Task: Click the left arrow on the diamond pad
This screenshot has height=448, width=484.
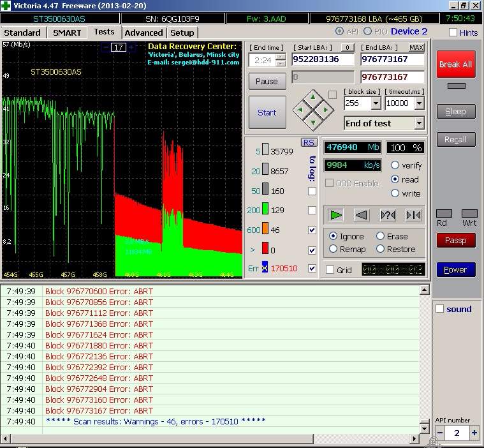Action: pyautogui.click(x=301, y=110)
